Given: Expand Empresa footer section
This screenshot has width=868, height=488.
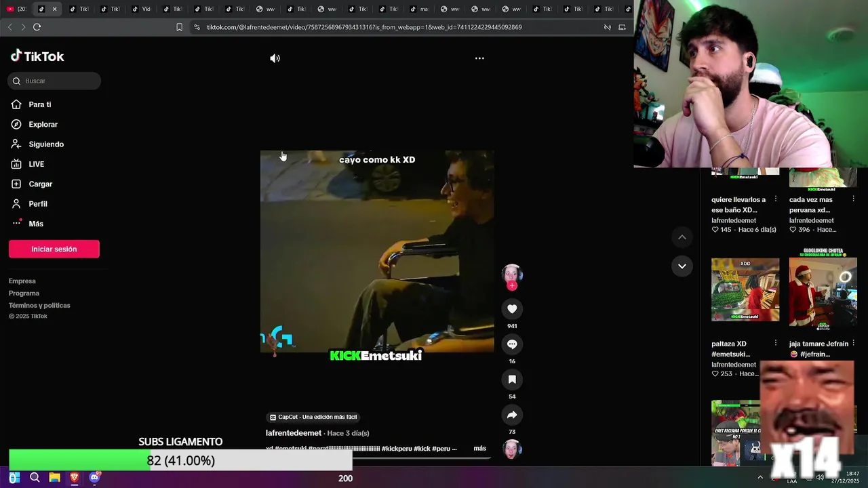Looking at the screenshot, I should coord(22,281).
